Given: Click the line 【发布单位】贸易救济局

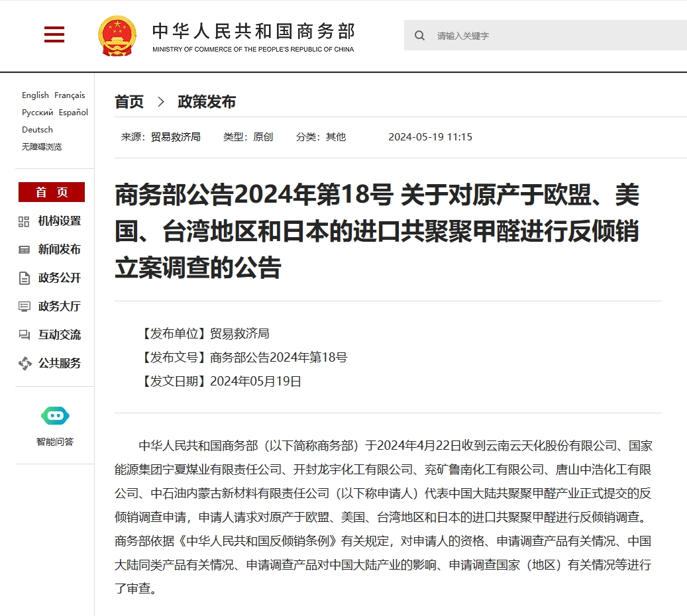Looking at the screenshot, I should click(x=204, y=334).
